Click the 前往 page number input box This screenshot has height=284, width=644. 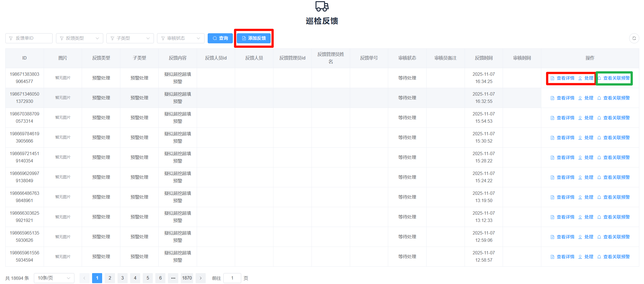(x=232, y=278)
